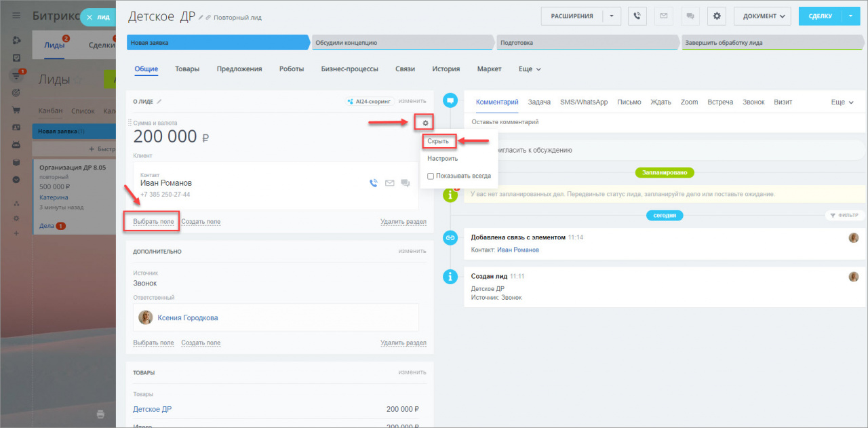This screenshot has height=428, width=868.
Task: Click the hamburger menu icon top left
Action: [x=16, y=16]
